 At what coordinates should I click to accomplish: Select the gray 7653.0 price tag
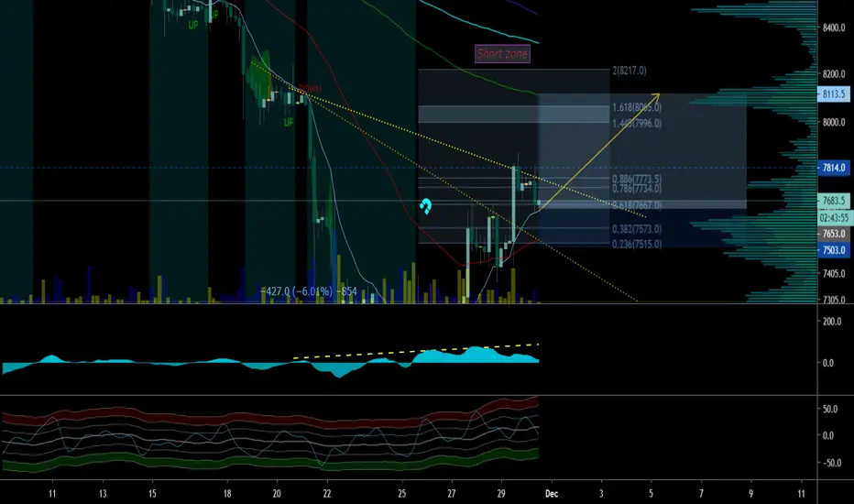(x=833, y=234)
